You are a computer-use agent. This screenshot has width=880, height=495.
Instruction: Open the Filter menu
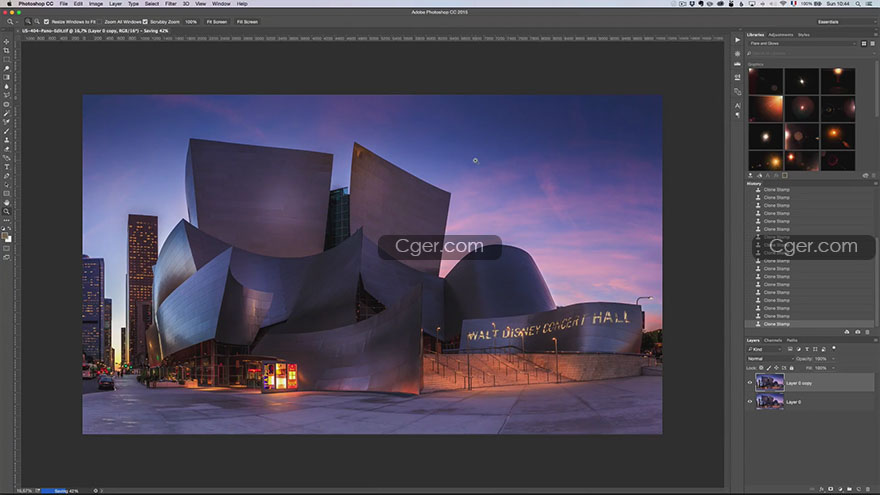(x=171, y=3)
